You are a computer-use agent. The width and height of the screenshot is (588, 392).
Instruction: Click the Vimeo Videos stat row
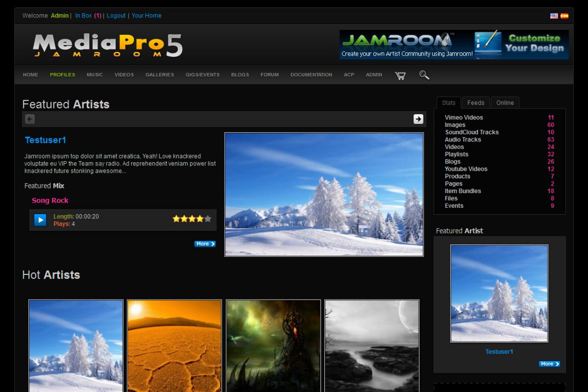click(x=499, y=118)
